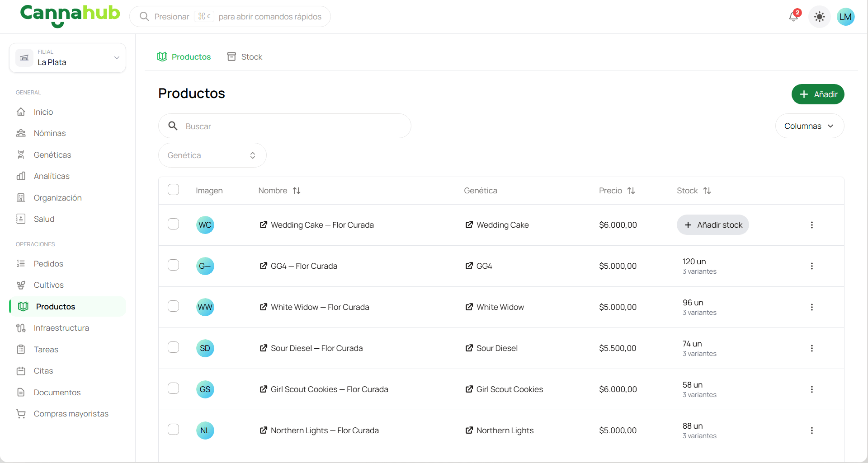Open the external link icon for GG4 genetic
868x463 pixels.
tap(469, 266)
